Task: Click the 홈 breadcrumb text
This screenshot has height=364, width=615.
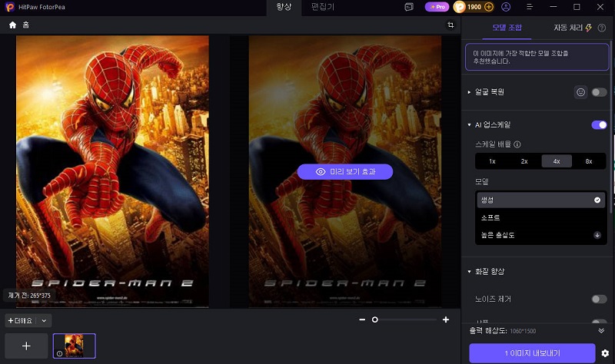Action: (x=26, y=25)
